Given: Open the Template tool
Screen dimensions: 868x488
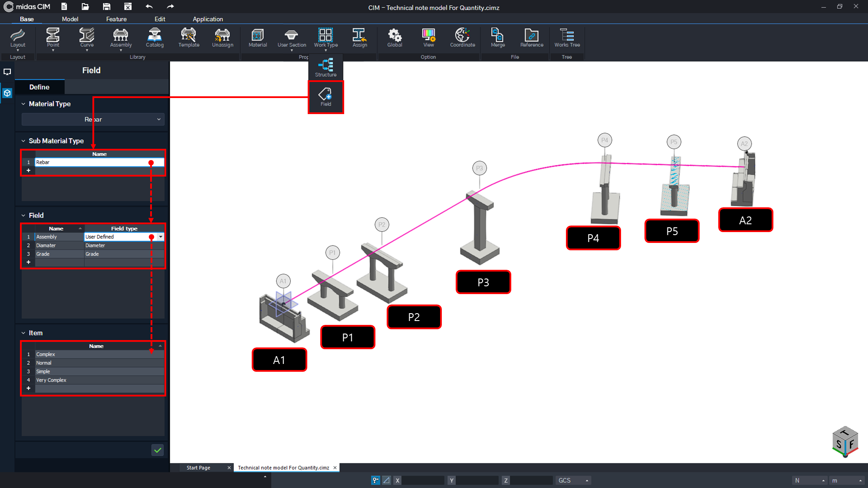Looking at the screenshot, I should coord(189,38).
